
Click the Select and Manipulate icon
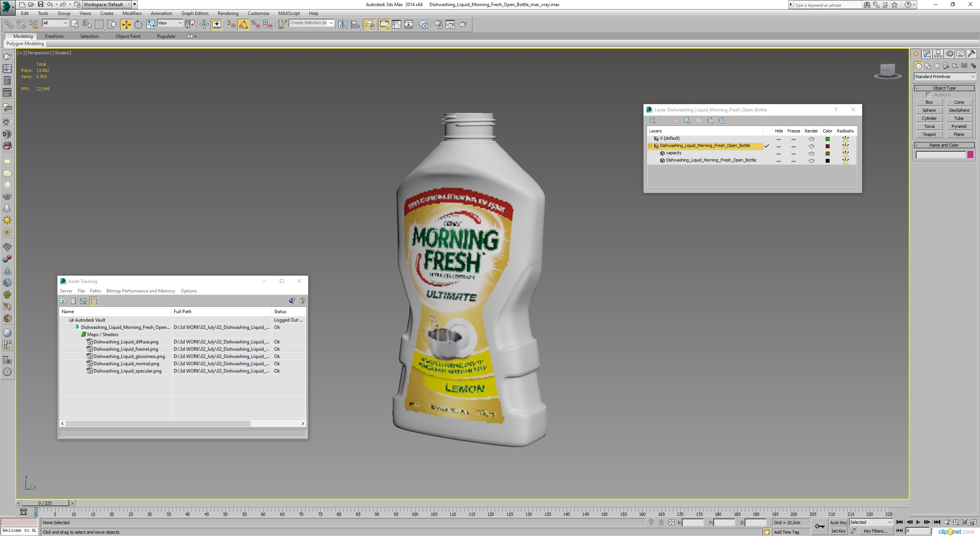(204, 25)
